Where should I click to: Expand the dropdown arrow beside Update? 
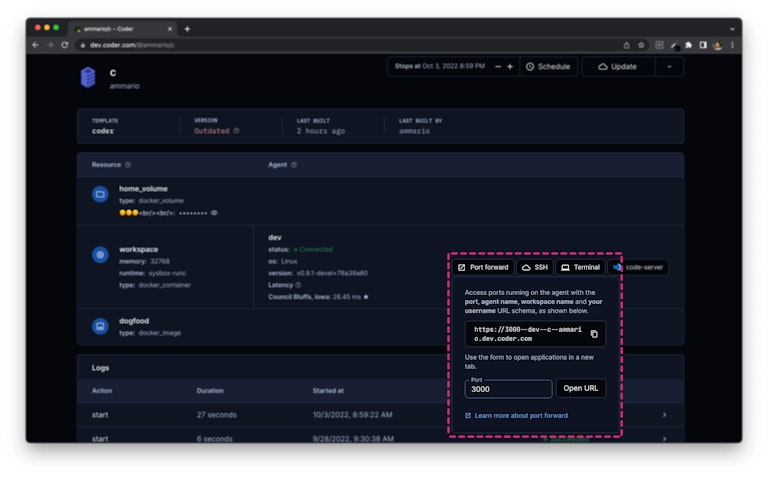[669, 67]
